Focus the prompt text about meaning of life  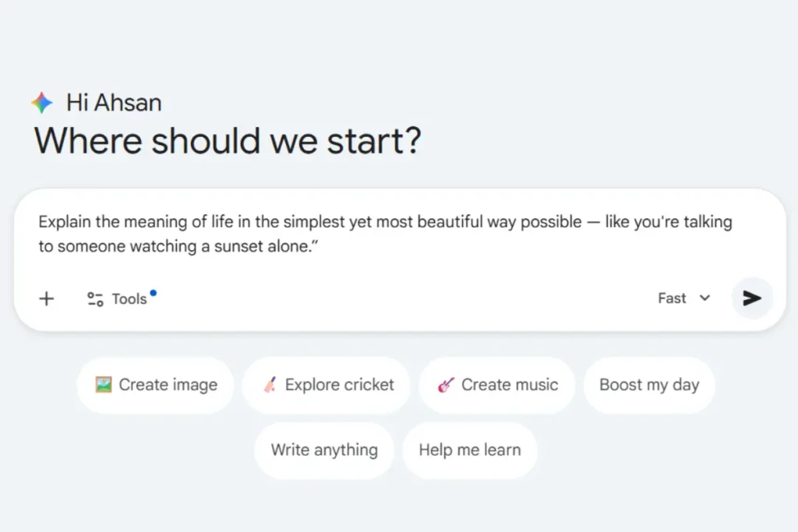point(385,234)
